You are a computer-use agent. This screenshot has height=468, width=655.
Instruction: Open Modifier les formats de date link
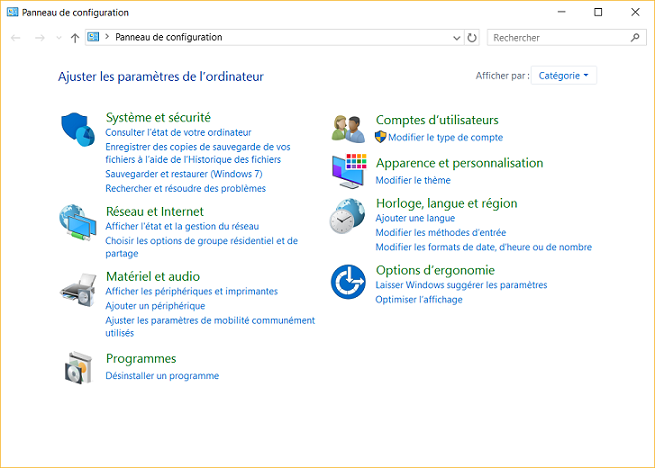484,247
